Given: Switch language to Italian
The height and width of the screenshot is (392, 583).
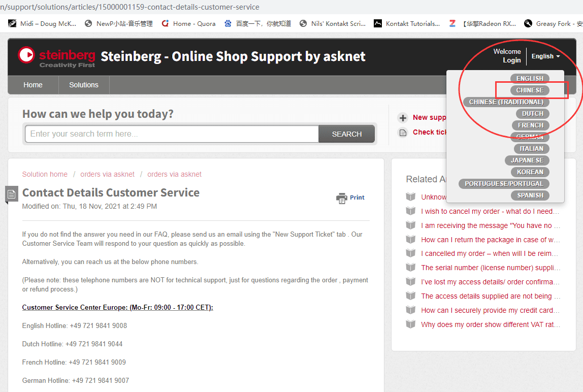Looking at the screenshot, I should [532, 149].
